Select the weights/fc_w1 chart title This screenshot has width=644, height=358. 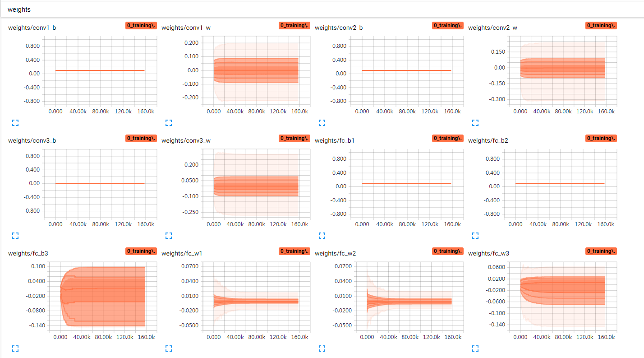point(182,254)
